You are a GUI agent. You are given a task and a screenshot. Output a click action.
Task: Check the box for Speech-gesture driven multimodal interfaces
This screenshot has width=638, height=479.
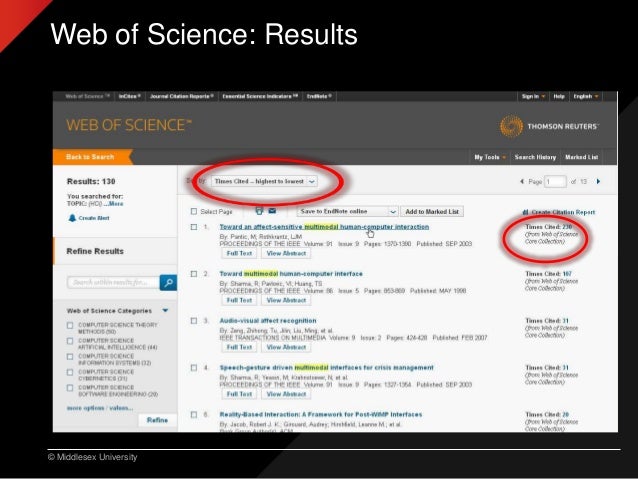click(194, 367)
